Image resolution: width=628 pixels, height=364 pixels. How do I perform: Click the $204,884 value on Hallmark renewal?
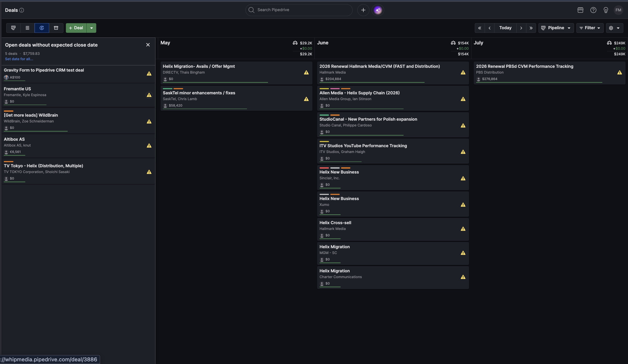(333, 79)
